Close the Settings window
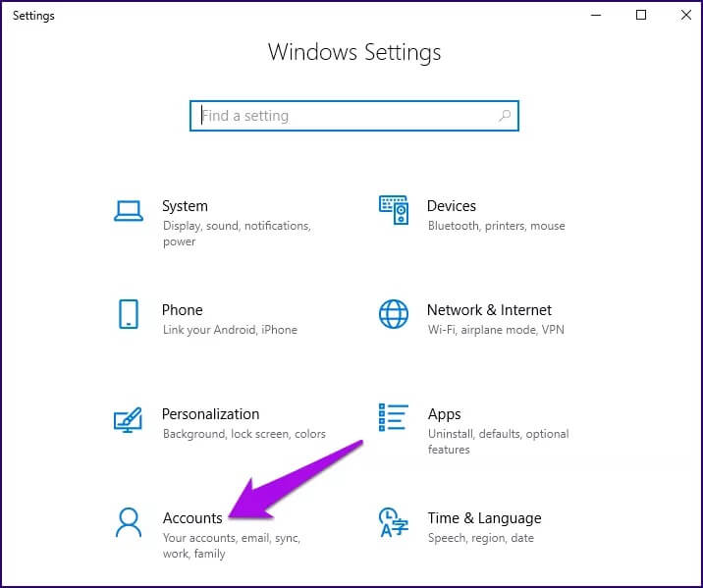The width and height of the screenshot is (703, 588). coord(686,15)
